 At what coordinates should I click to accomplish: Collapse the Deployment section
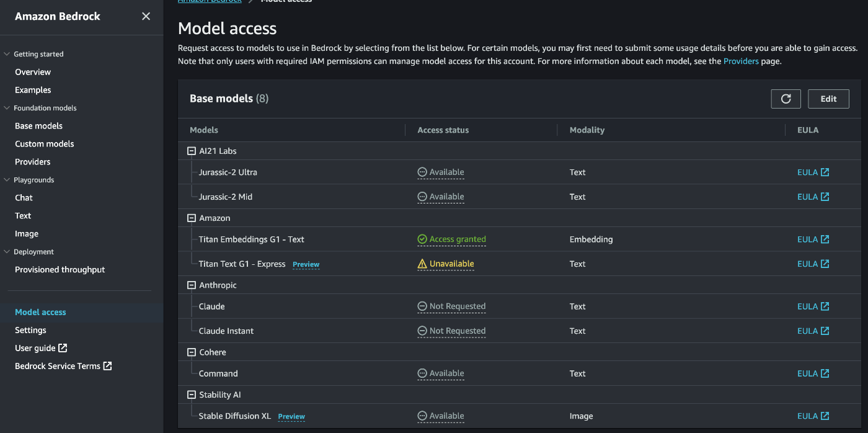[7, 252]
